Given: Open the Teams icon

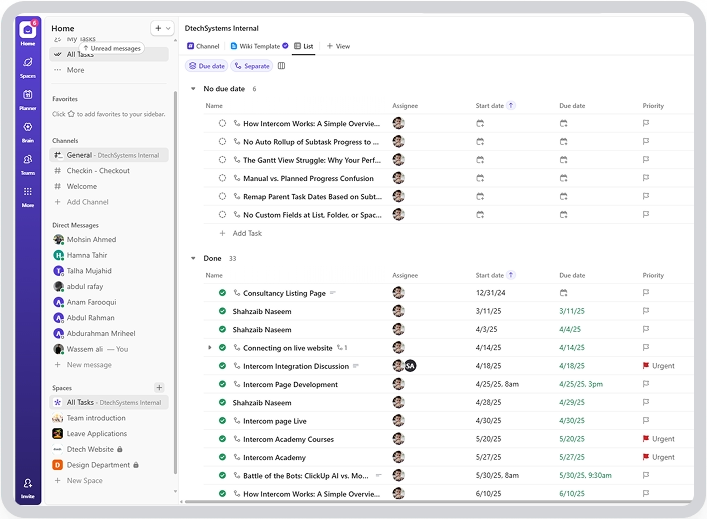Looking at the screenshot, I should pos(28,164).
